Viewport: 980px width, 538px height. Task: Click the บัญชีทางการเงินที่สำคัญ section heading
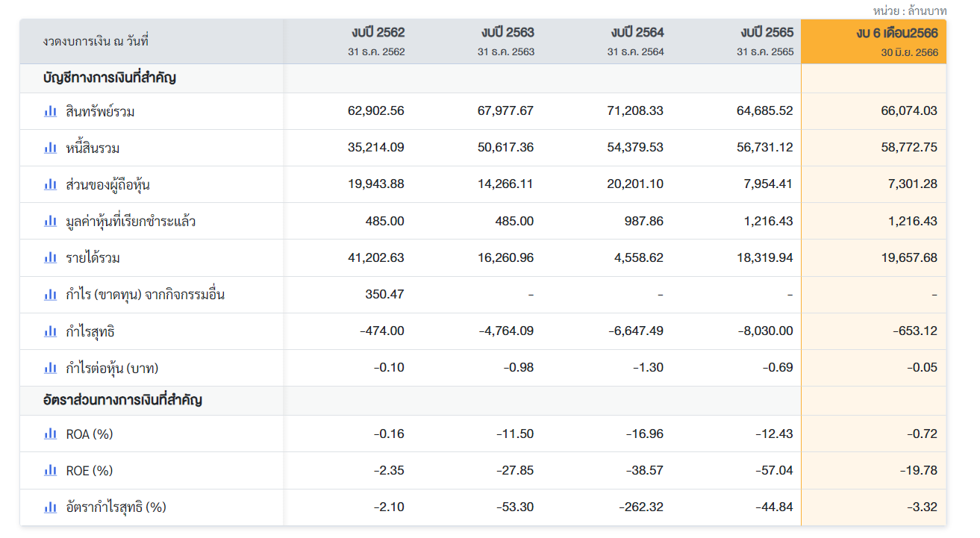[109, 78]
